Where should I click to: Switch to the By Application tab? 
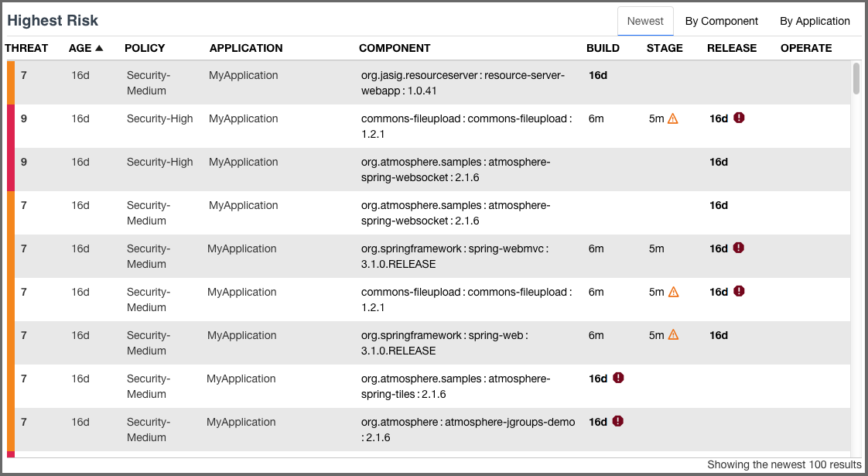point(815,21)
